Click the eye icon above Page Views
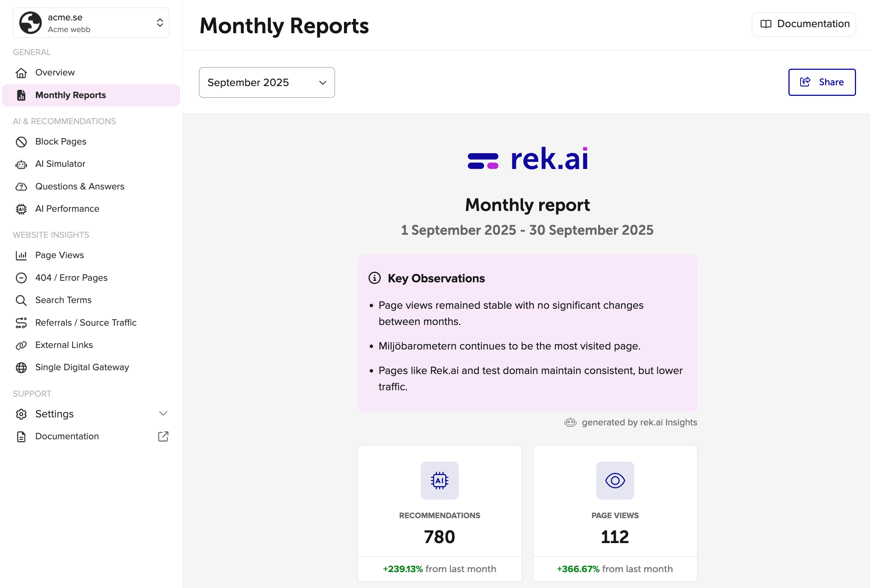 pyautogui.click(x=615, y=480)
